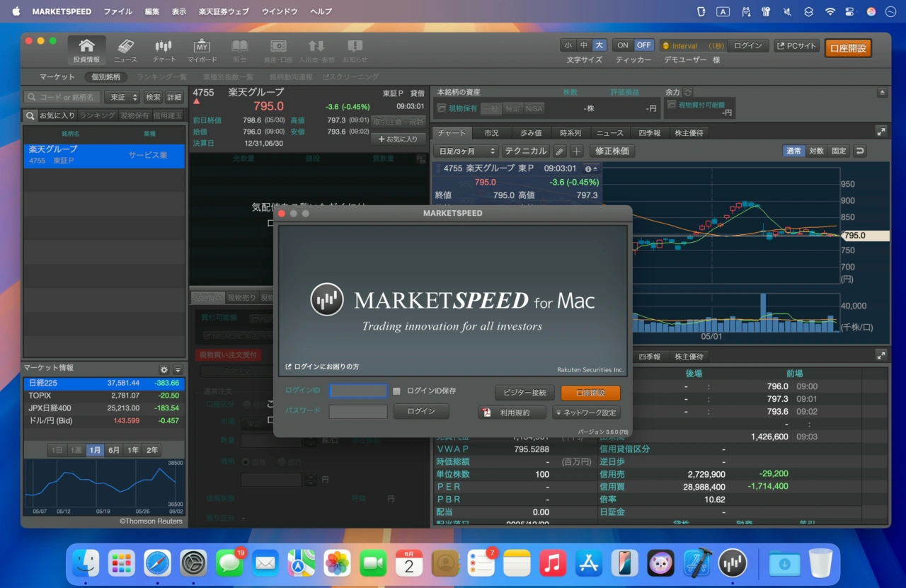Image resolution: width=906 pixels, height=588 pixels.
Task: Turn the ticker ON
Action: (623, 45)
